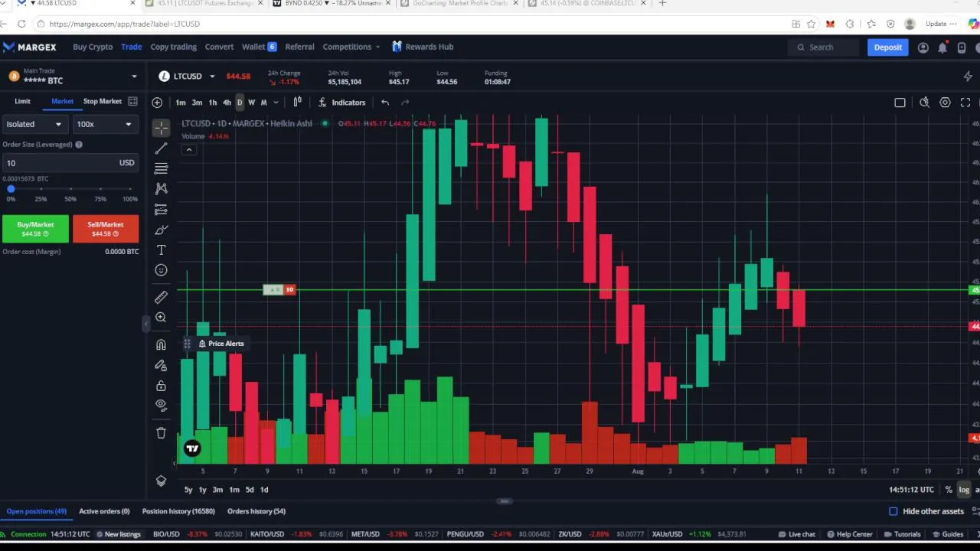Click the order size slider handle
The width and height of the screenshot is (980, 551).
pyautogui.click(x=11, y=188)
